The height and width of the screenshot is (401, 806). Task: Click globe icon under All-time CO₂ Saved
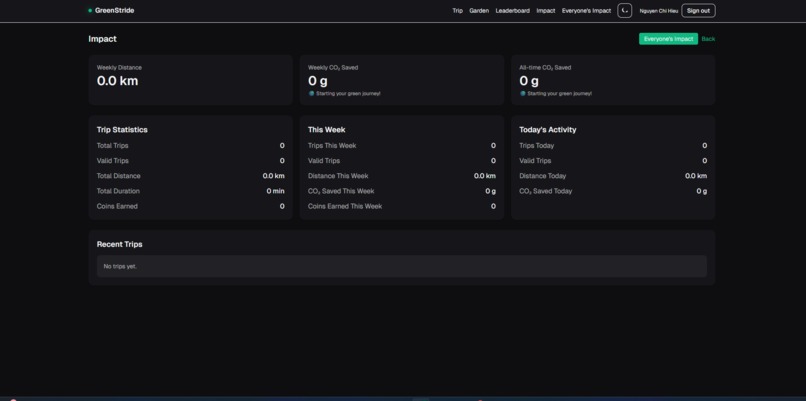point(522,94)
